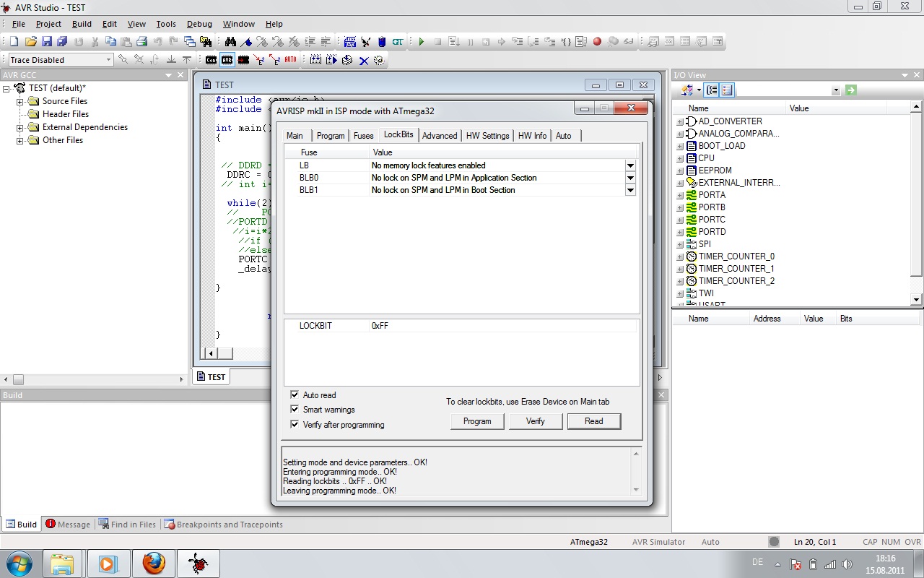Open Firefox from the taskbar
Image resolution: width=924 pixels, height=578 pixels.
point(153,563)
